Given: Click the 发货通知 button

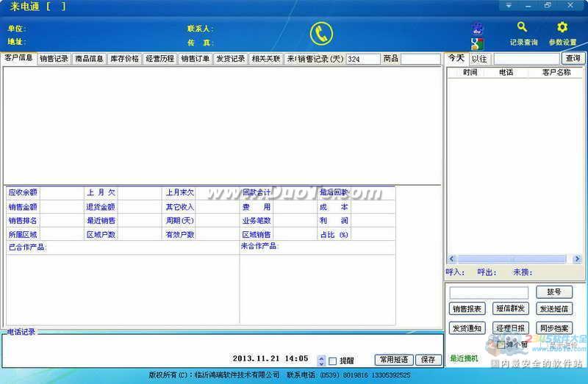Looking at the screenshot, I should [x=467, y=328].
